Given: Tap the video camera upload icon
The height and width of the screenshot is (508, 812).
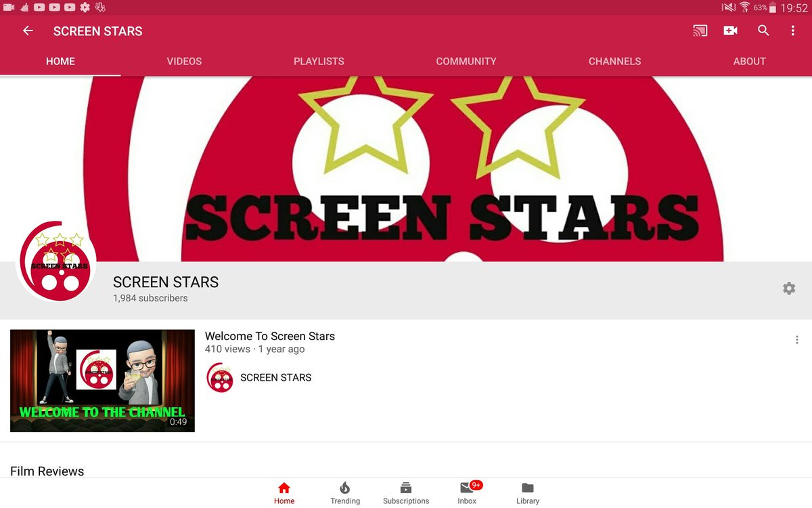Looking at the screenshot, I should point(730,31).
